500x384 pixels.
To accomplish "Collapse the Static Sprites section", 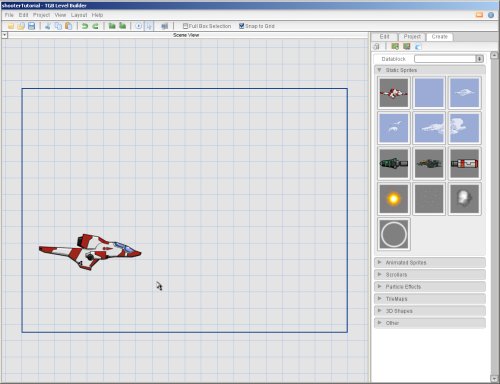I will 430,70.
